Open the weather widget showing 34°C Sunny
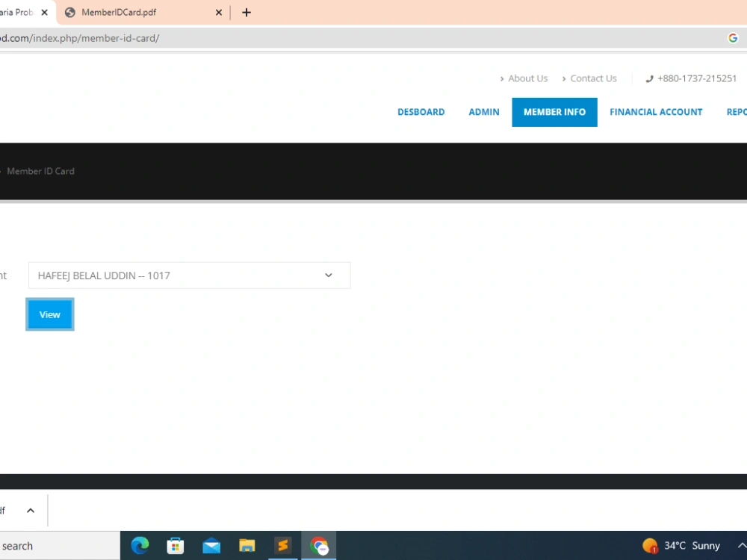Screen dimensions: 747x560 pos(681,546)
